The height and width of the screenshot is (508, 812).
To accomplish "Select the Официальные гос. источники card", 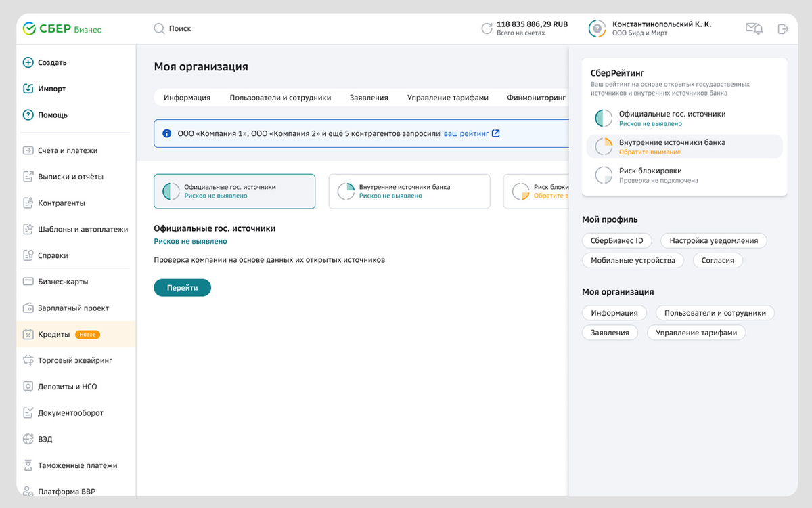I will (234, 191).
